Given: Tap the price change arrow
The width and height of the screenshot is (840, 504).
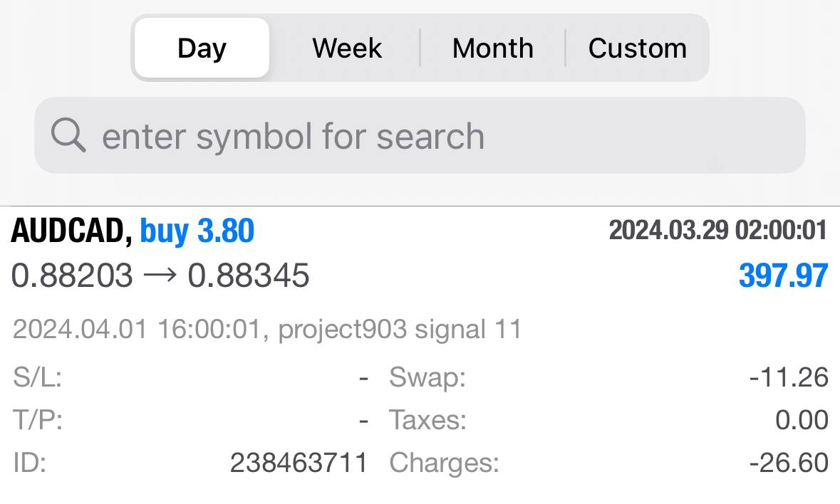Looking at the screenshot, I should [160, 275].
